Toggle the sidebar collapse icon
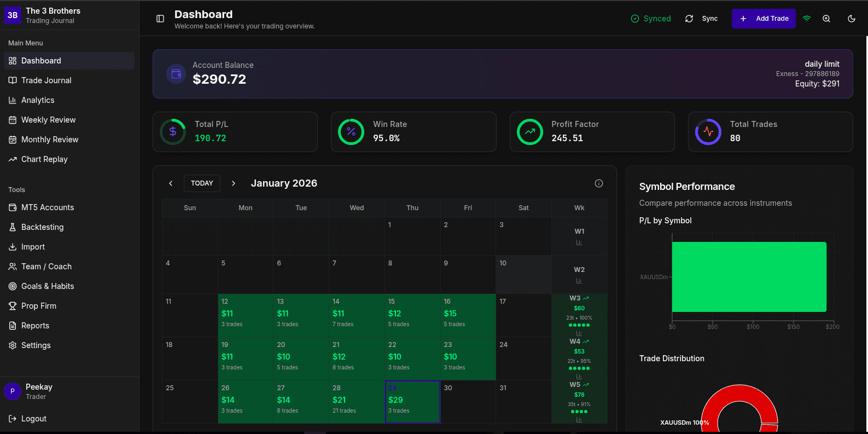 click(160, 19)
